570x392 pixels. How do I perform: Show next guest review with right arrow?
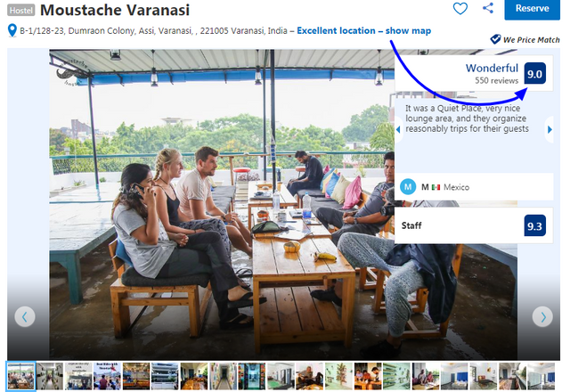[x=550, y=129]
